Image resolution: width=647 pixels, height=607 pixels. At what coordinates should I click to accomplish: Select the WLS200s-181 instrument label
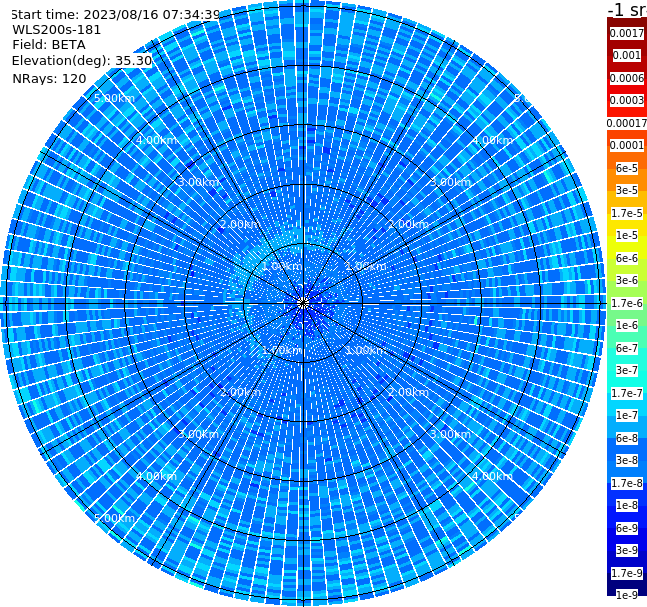click(57, 30)
